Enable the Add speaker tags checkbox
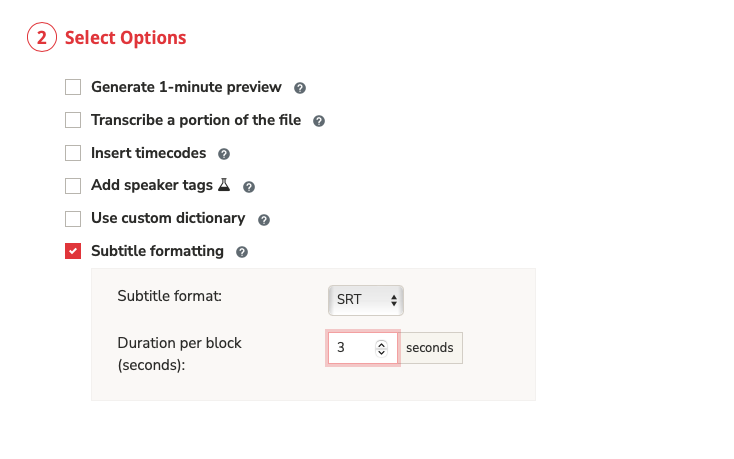Screen dimensions: 734x459 tap(73, 186)
